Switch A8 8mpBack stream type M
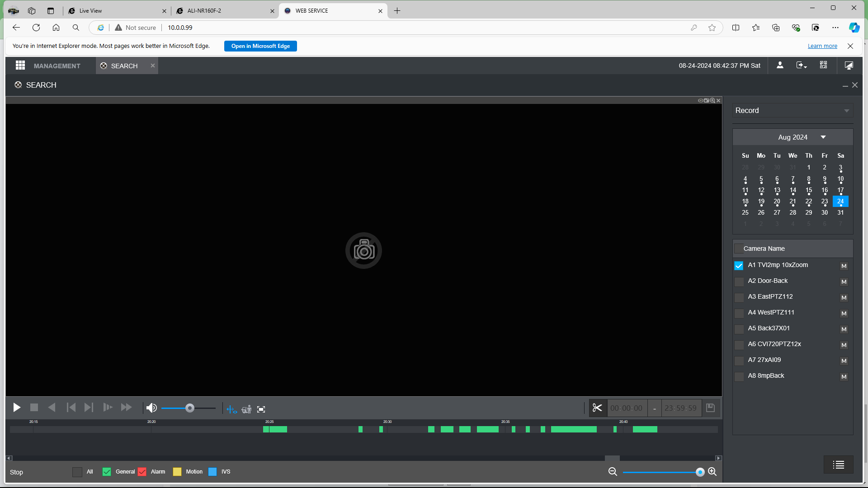Screen dimensions: 868x488 844,377
